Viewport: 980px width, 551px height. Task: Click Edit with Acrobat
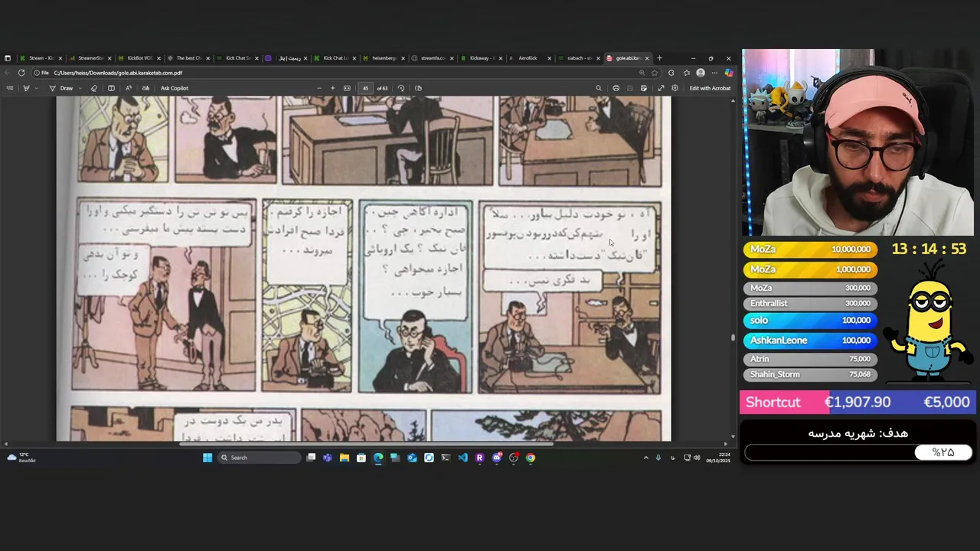710,88
